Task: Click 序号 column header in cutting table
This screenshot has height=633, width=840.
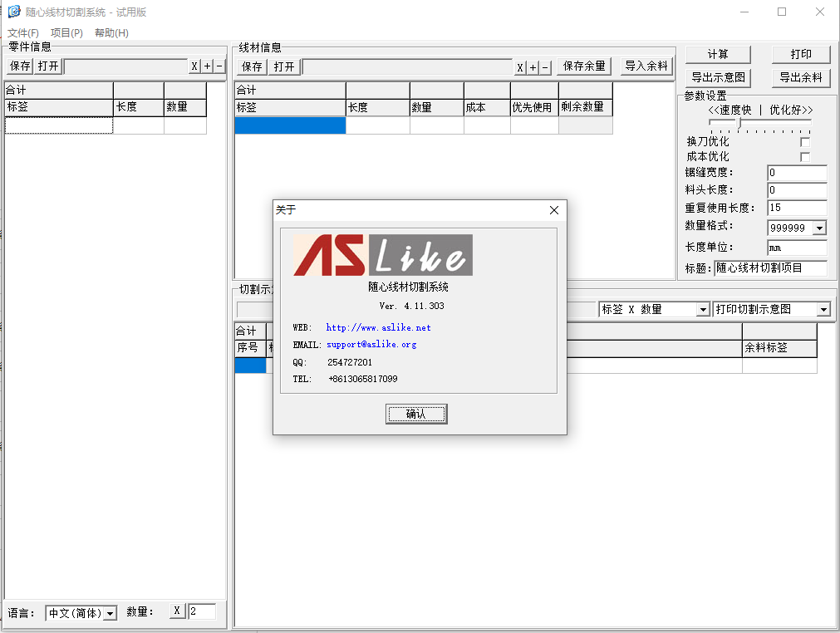Action: point(250,348)
